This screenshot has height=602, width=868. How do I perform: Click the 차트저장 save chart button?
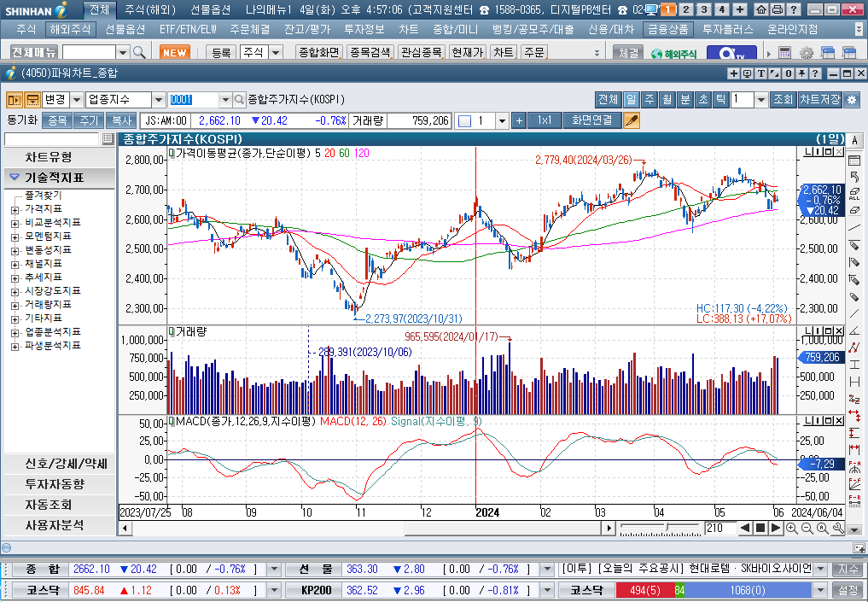coord(820,100)
